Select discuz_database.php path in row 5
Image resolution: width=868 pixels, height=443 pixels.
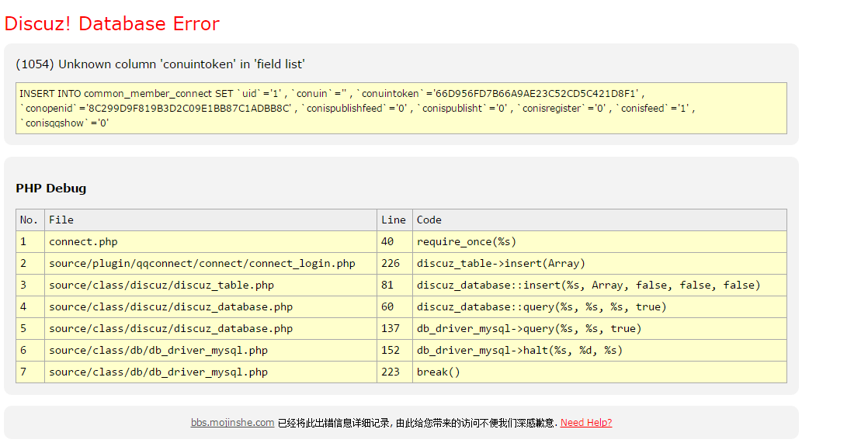click(211, 328)
